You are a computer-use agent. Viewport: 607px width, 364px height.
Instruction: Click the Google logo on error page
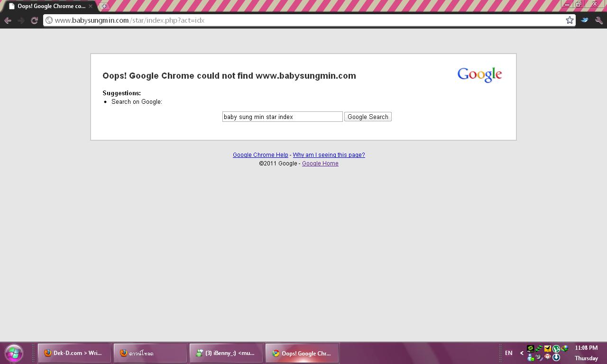point(479,75)
